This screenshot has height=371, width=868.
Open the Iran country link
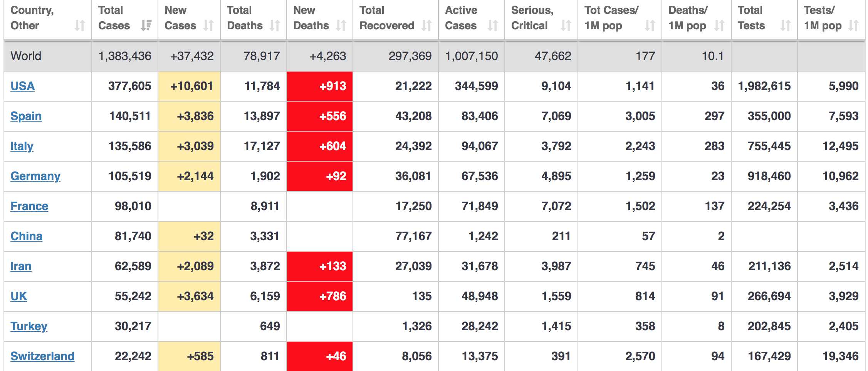pyautogui.click(x=21, y=266)
